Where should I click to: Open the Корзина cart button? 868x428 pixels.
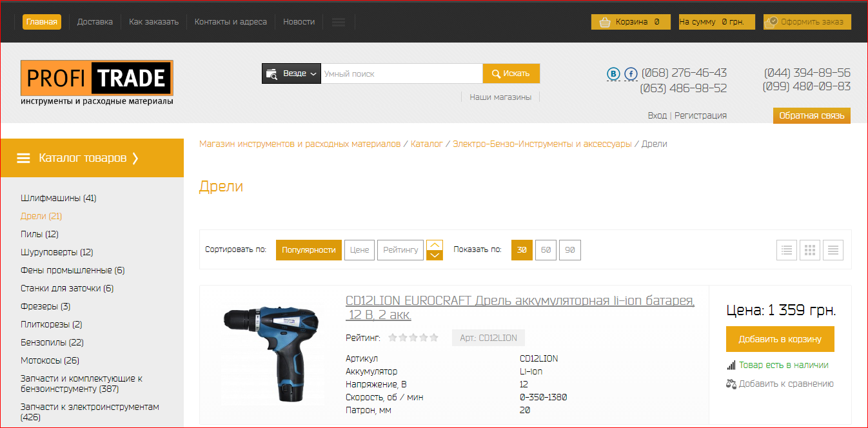pyautogui.click(x=631, y=22)
